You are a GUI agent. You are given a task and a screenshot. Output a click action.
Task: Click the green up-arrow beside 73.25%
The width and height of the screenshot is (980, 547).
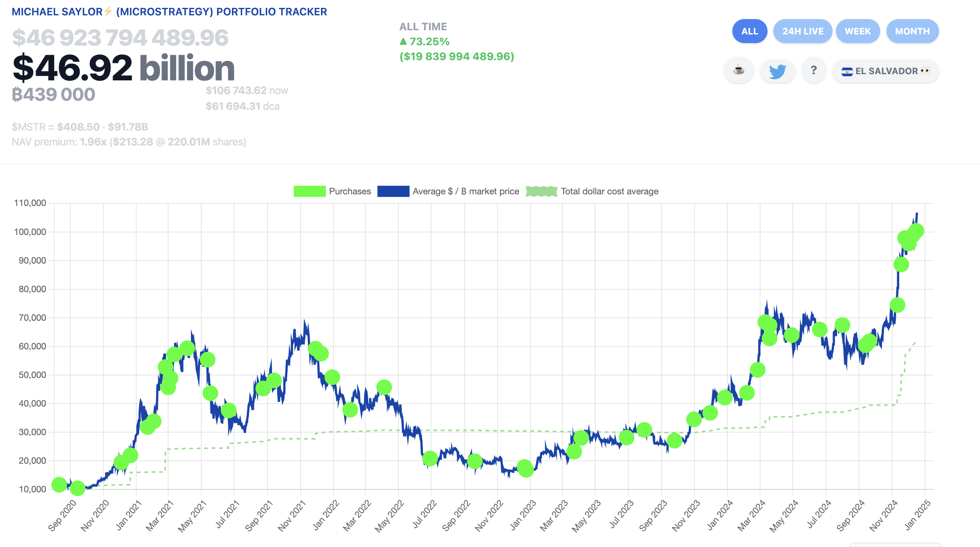[x=403, y=41]
